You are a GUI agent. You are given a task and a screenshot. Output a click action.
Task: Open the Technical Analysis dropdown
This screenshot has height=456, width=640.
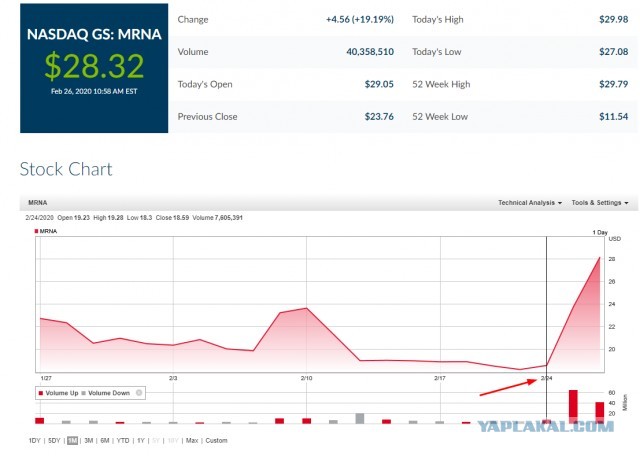pyautogui.click(x=530, y=202)
